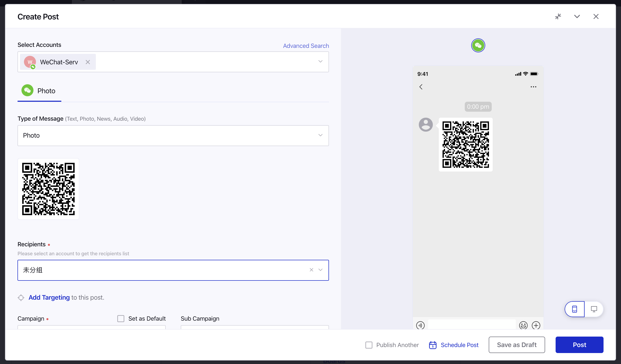Open the Type of Message dropdown
Image resolution: width=621 pixels, height=364 pixels.
click(x=173, y=135)
